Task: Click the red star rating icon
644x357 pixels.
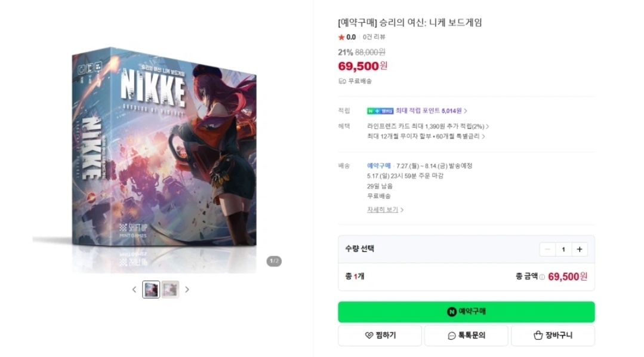Action: tap(341, 37)
